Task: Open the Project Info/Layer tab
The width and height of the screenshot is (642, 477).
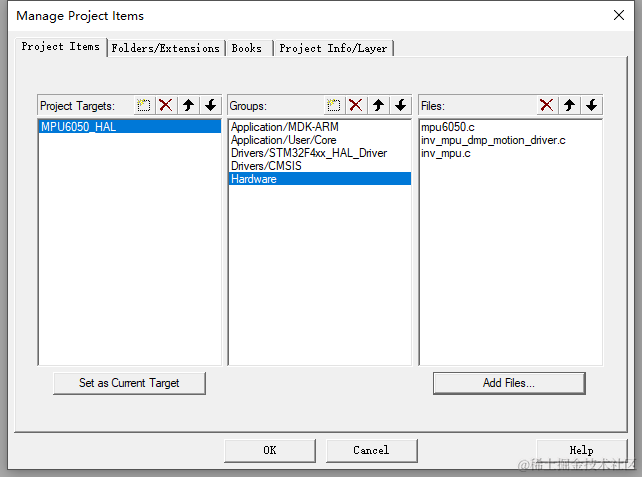Action: (333, 48)
